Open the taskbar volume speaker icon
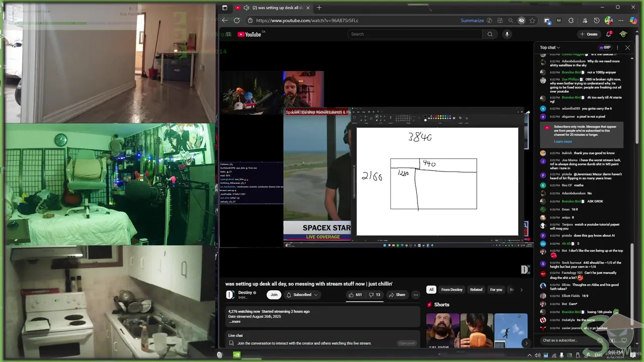Viewport: 644px width, 362px height. tap(538, 355)
